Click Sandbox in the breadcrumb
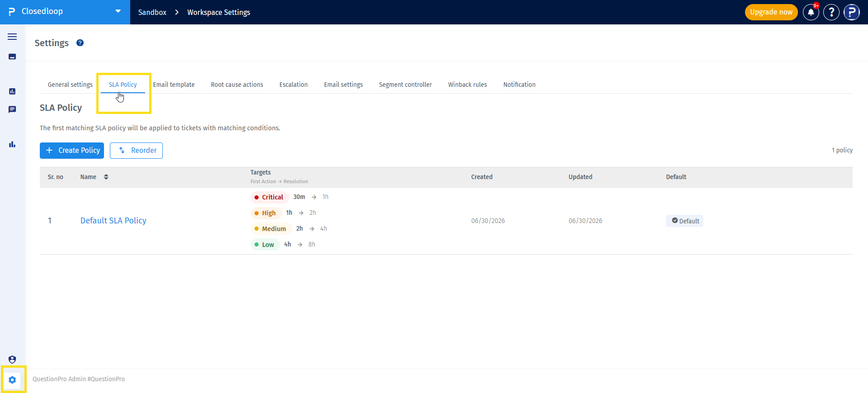The width and height of the screenshot is (868, 393). point(152,12)
